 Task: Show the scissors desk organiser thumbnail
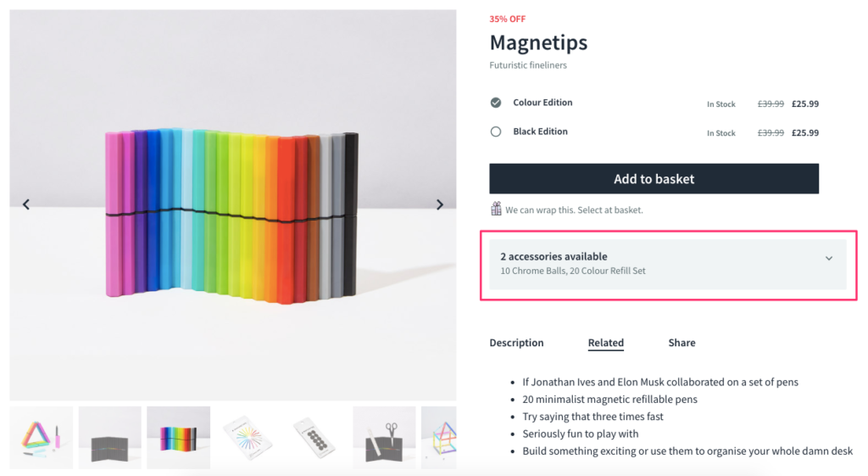pos(384,438)
